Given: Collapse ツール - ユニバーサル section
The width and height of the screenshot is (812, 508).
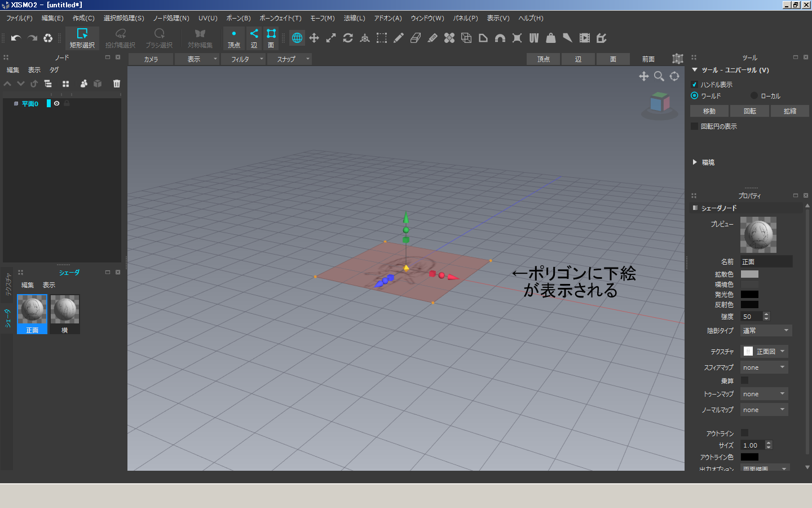Looking at the screenshot, I should [x=695, y=70].
